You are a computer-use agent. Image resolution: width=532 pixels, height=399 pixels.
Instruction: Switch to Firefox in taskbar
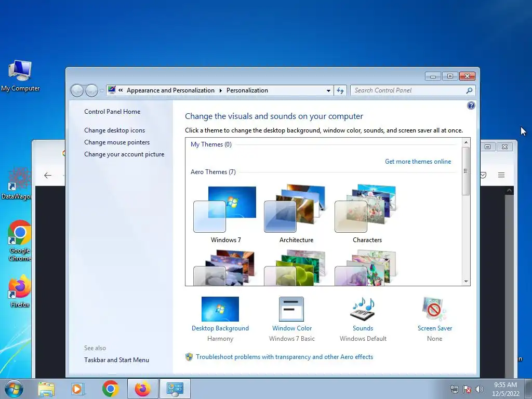[142, 389]
